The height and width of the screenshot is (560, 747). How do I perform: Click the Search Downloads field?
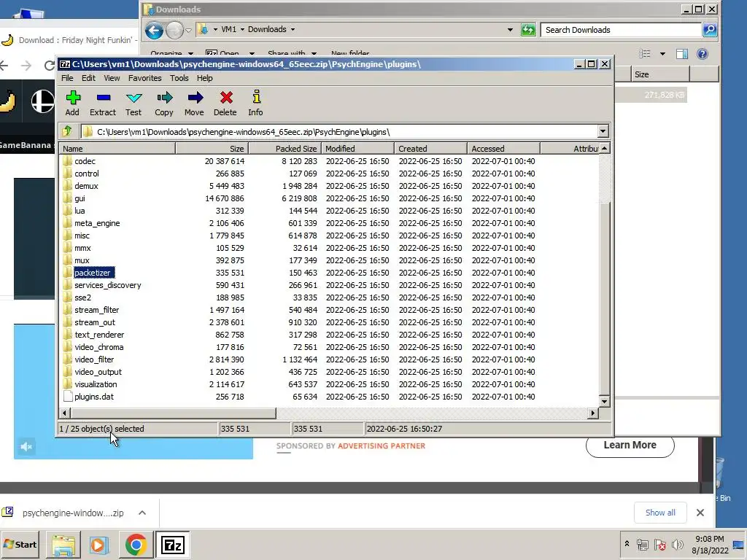point(621,29)
